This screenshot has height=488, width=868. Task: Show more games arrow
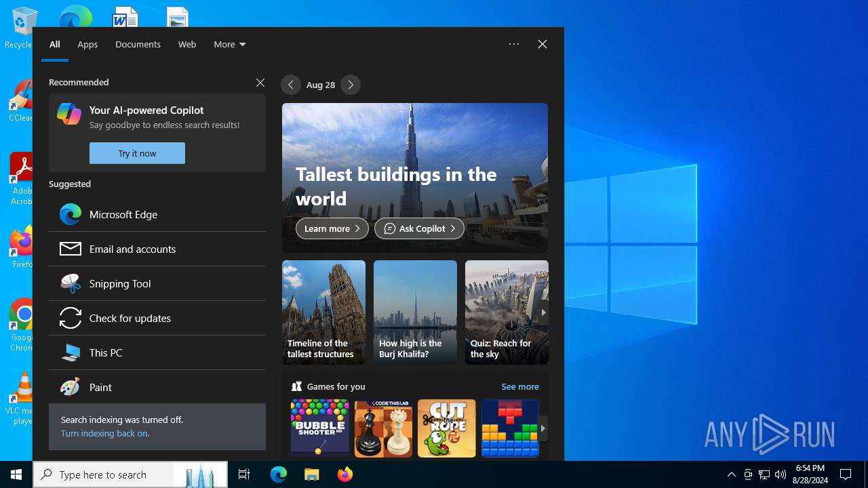point(543,428)
